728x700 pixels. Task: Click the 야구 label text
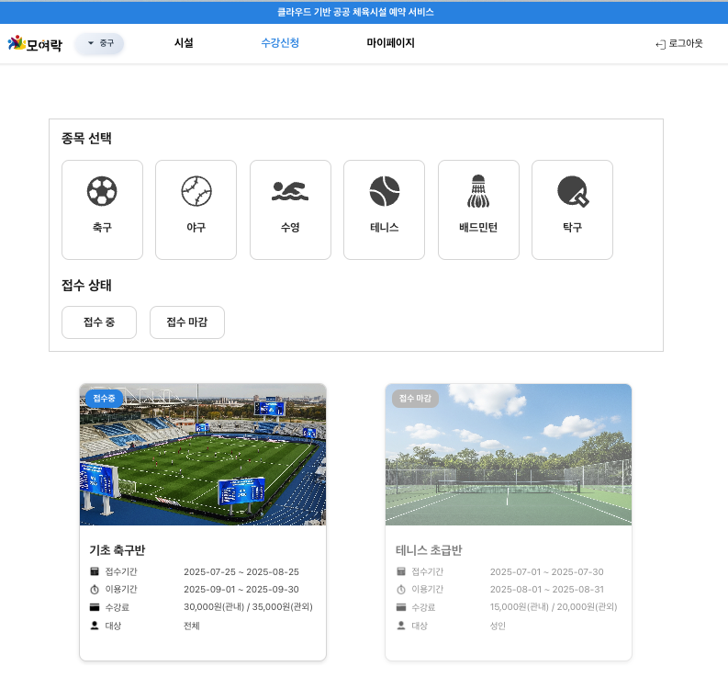click(196, 227)
